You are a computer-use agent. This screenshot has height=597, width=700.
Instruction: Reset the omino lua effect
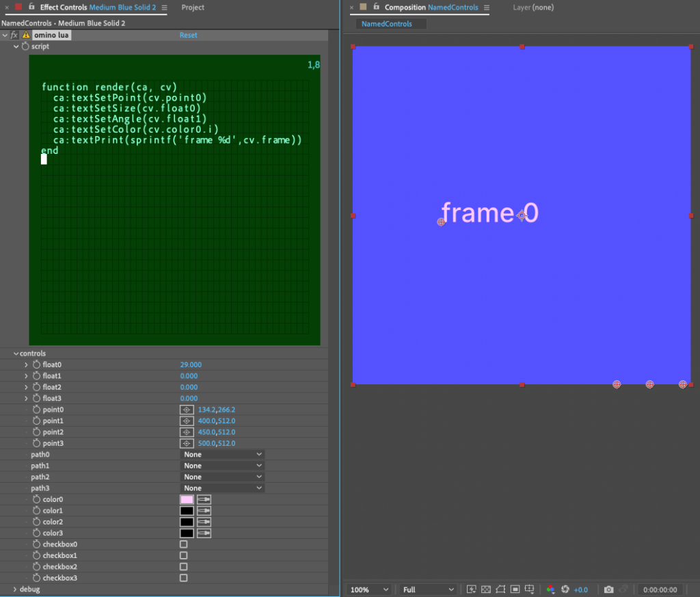click(x=189, y=35)
